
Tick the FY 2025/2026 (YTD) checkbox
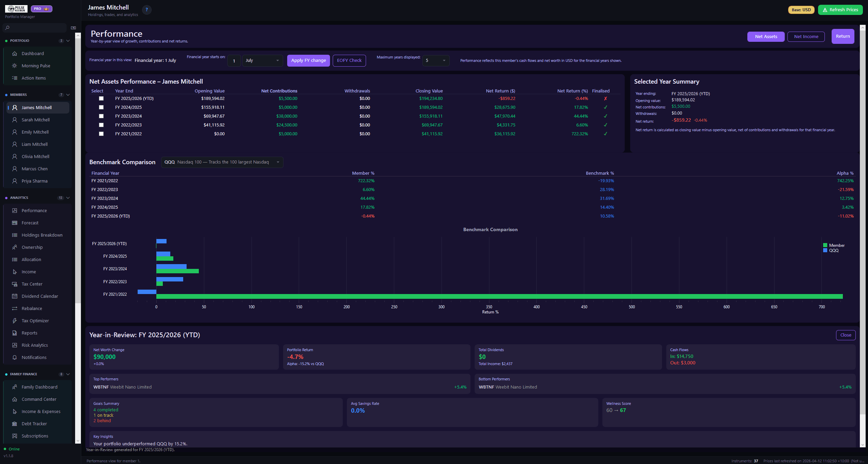pos(101,98)
